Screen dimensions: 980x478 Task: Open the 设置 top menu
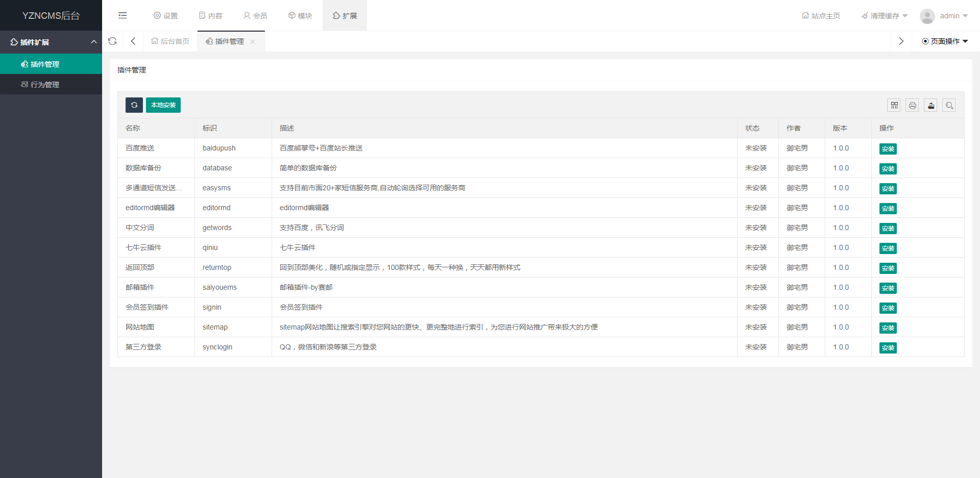pyautogui.click(x=166, y=16)
